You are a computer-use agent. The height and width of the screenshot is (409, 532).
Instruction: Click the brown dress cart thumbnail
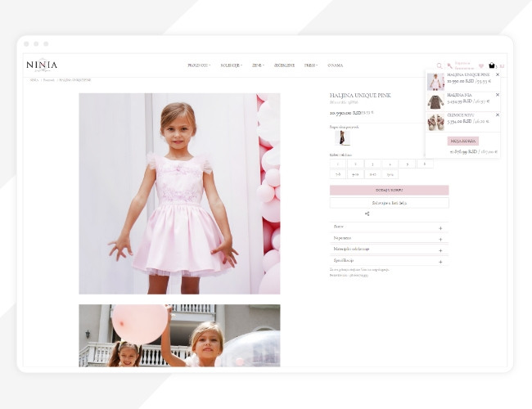pyautogui.click(x=435, y=101)
